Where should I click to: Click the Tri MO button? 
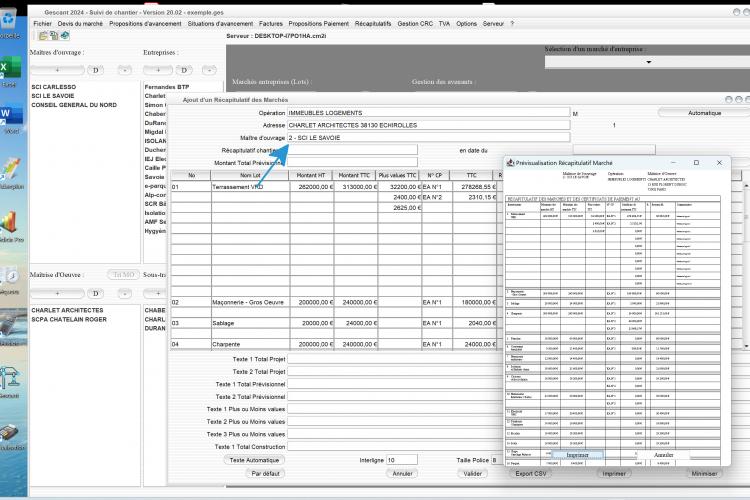point(123,275)
